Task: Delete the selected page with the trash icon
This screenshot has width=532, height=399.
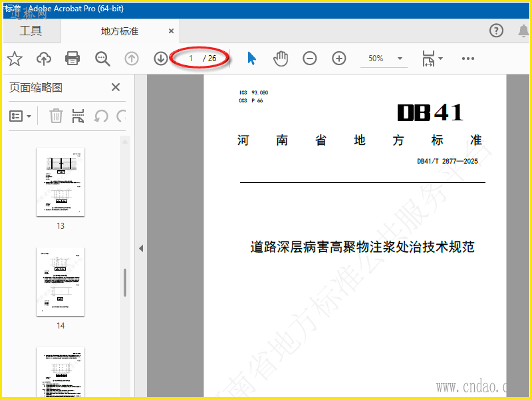Action: (56, 116)
